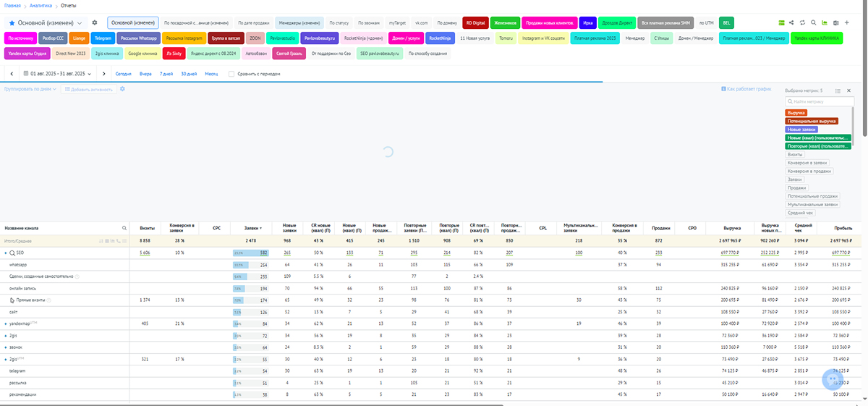Viewport: 868px width, 406px height.
Task: Click the plus icon to add report
Action: tap(846, 23)
